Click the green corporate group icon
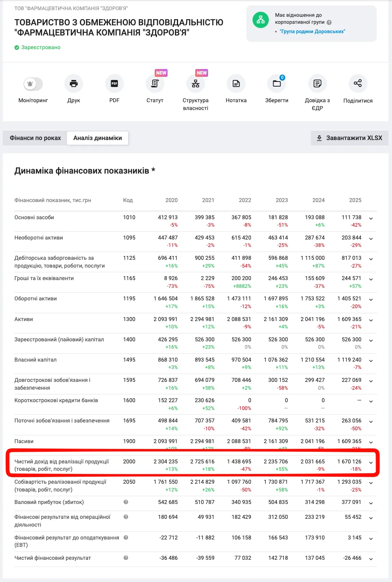 261,20
